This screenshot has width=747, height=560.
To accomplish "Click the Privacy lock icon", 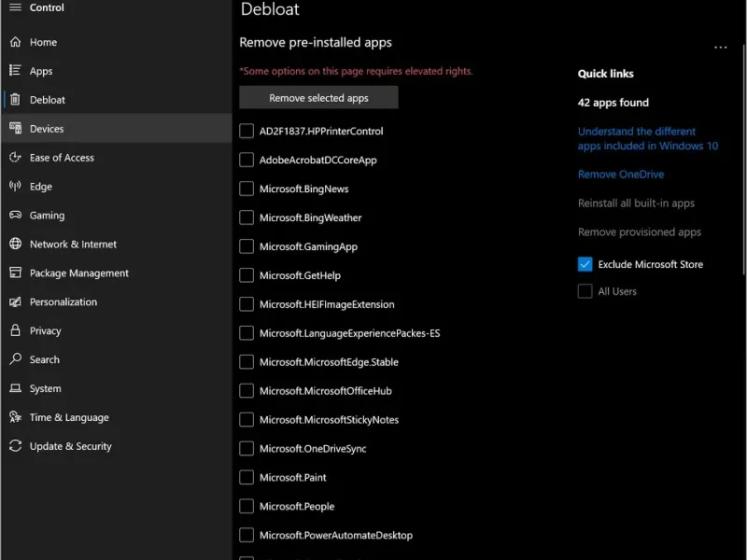I will (x=15, y=330).
